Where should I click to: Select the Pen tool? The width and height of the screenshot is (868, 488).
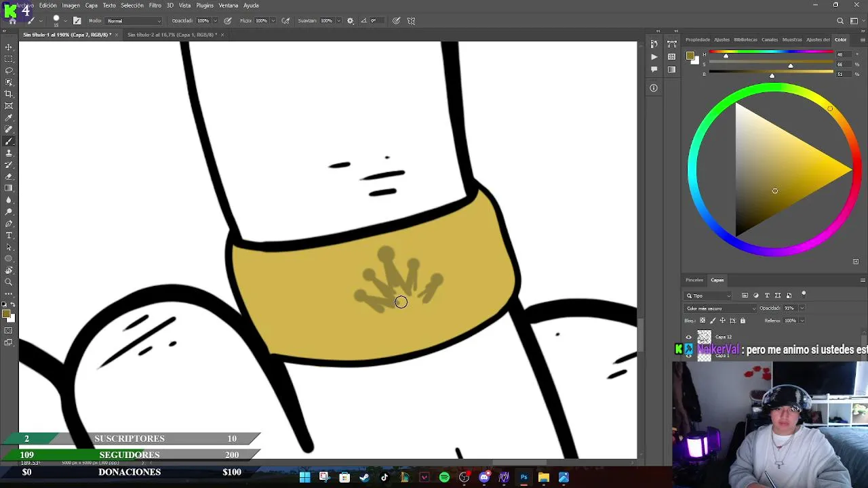pyautogui.click(x=9, y=223)
